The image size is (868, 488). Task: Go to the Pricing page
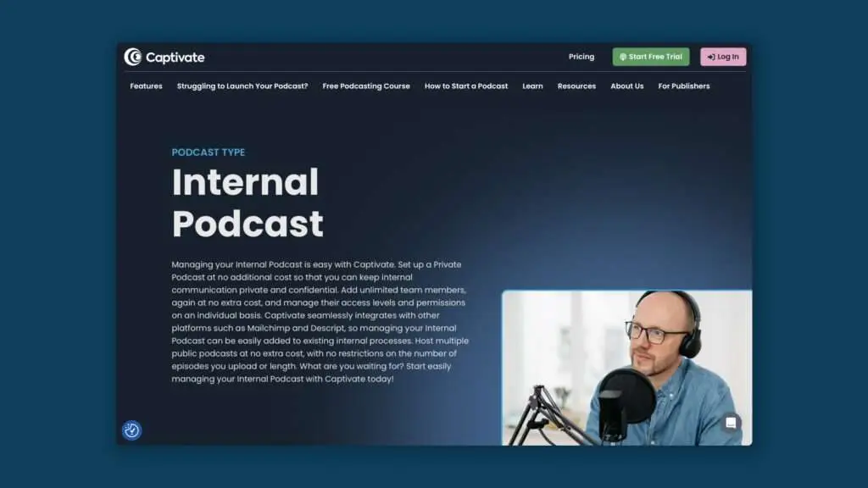(581, 57)
